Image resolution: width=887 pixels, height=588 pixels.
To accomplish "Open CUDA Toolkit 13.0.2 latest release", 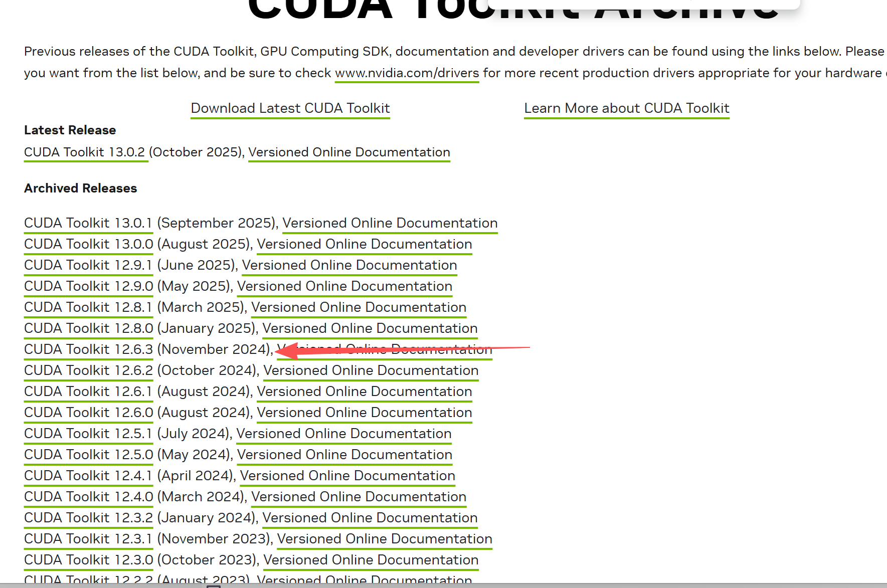I will click(86, 152).
